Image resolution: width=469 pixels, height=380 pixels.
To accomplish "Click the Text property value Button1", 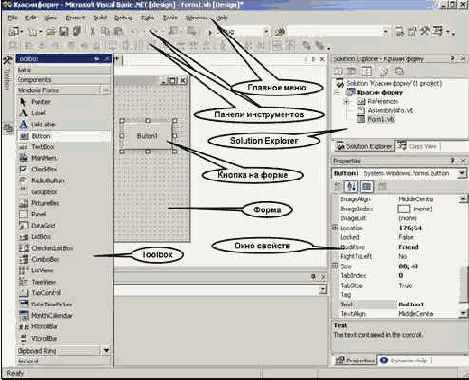I will click(x=411, y=305).
